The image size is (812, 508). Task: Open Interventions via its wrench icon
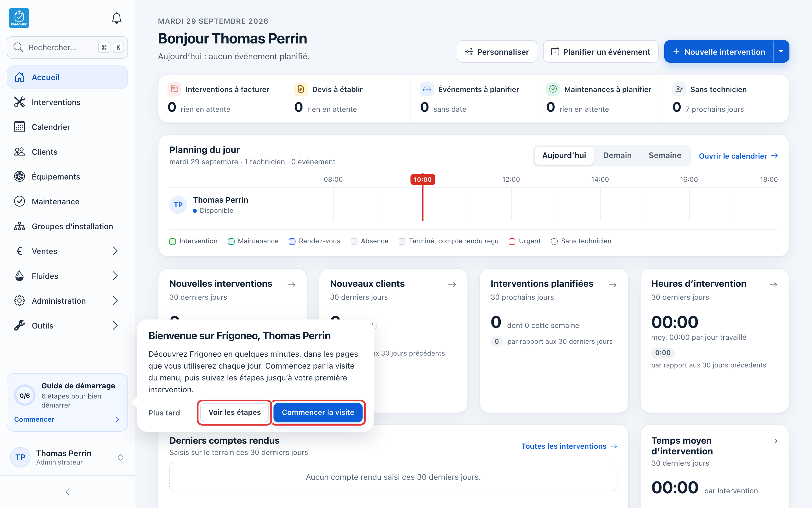click(19, 102)
